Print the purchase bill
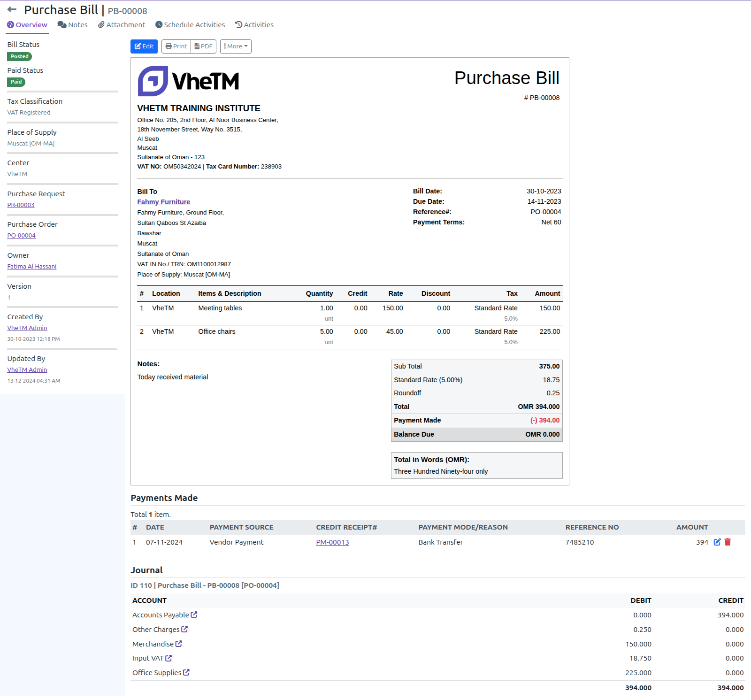This screenshot has width=751, height=700. click(x=176, y=46)
